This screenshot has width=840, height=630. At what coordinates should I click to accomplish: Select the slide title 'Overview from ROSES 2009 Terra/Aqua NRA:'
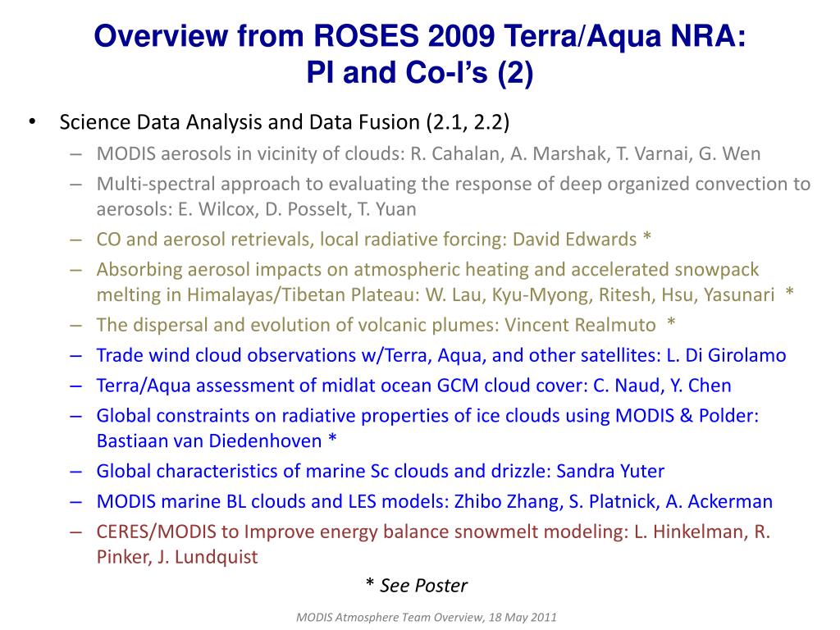tap(420, 36)
